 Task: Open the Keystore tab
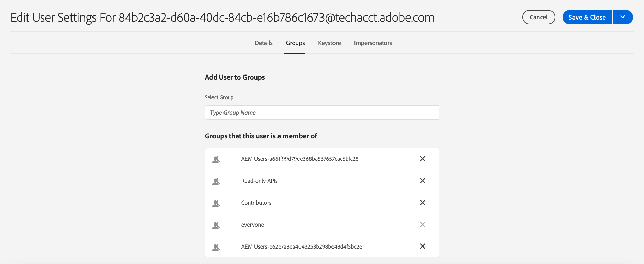tap(329, 43)
